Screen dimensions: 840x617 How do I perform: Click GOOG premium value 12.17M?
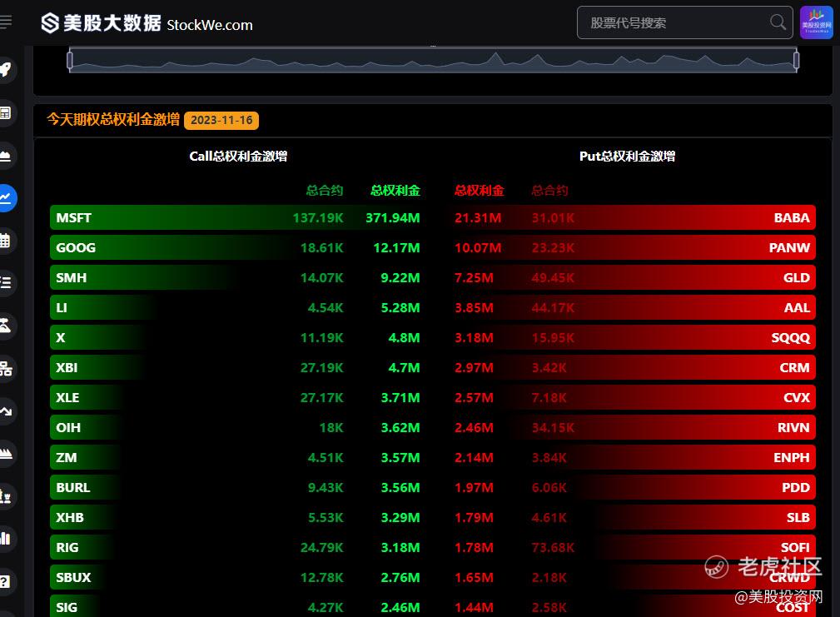point(396,248)
